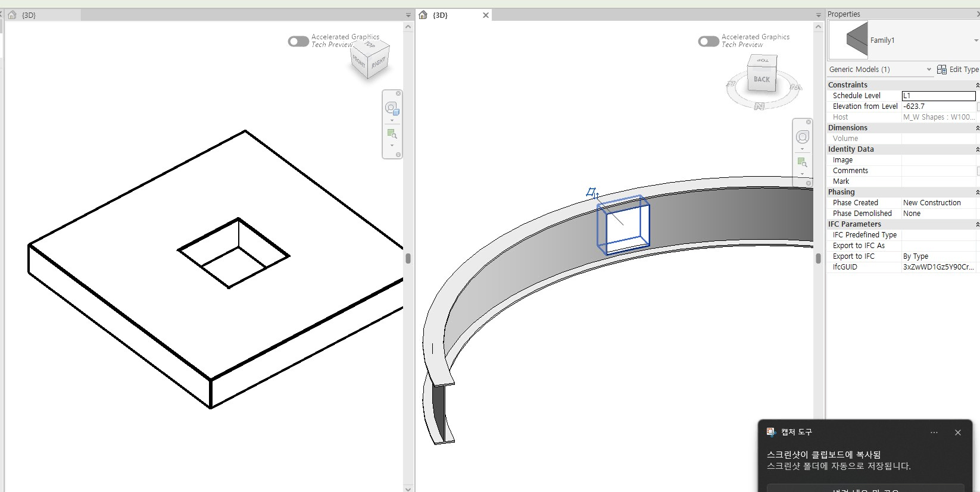The width and height of the screenshot is (980, 492).
Task: Click the Edit Type icon in Properties
Action: point(941,70)
